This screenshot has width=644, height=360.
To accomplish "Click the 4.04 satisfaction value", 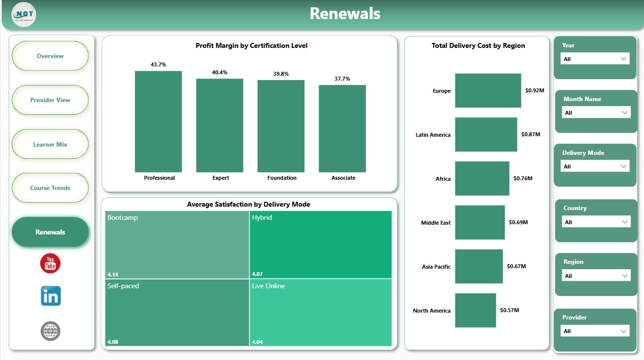I will point(258,342).
